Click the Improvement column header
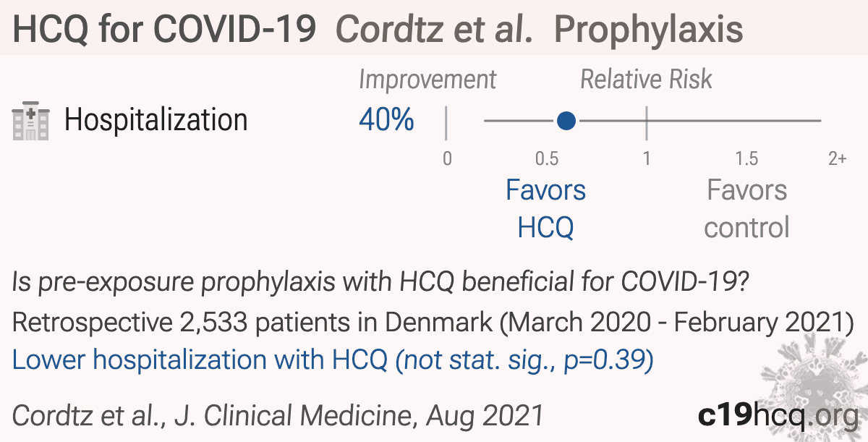The image size is (868, 442). click(x=428, y=80)
